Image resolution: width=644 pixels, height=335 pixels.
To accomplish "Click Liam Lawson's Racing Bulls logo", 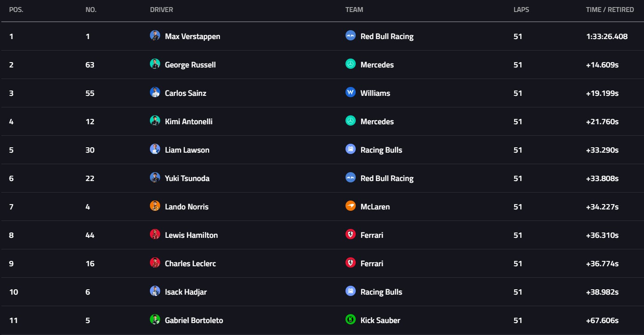I will pyautogui.click(x=350, y=149).
